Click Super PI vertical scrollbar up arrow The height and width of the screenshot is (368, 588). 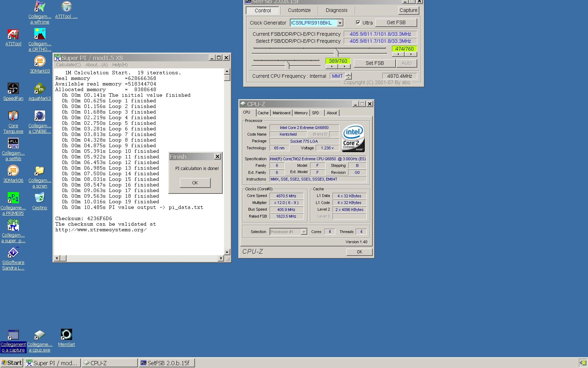pos(227,71)
